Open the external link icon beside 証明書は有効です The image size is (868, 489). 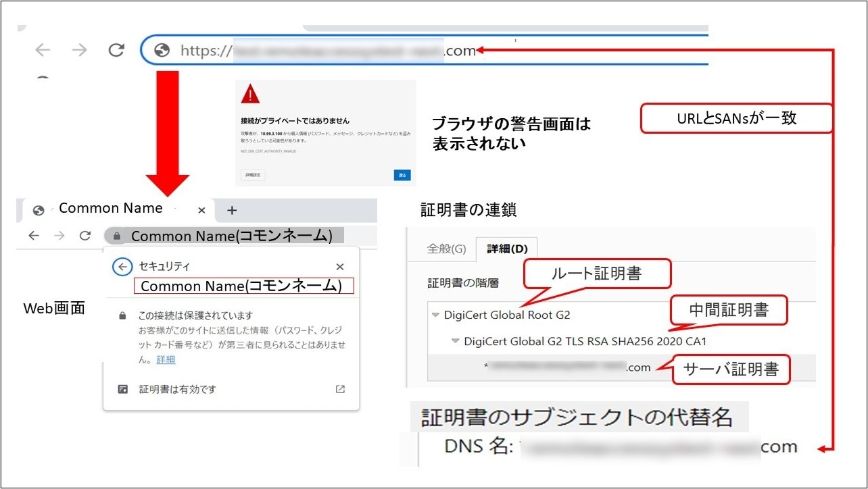click(340, 389)
